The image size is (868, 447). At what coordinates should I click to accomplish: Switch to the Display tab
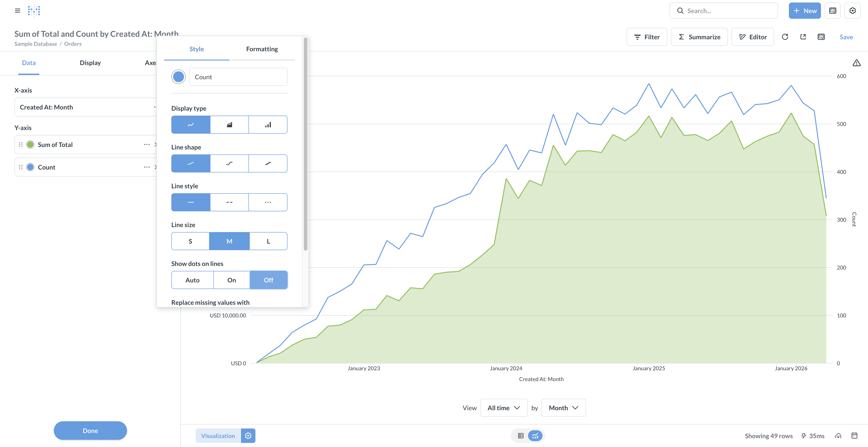coord(90,63)
